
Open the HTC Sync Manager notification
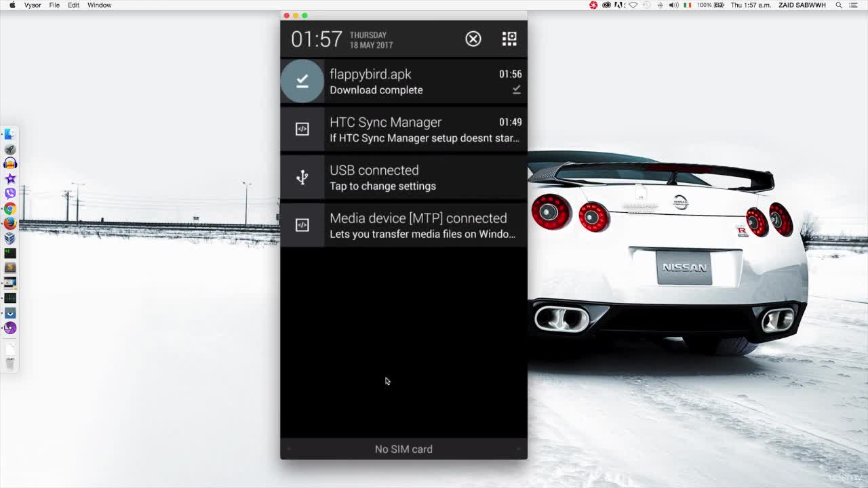coord(403,129)
